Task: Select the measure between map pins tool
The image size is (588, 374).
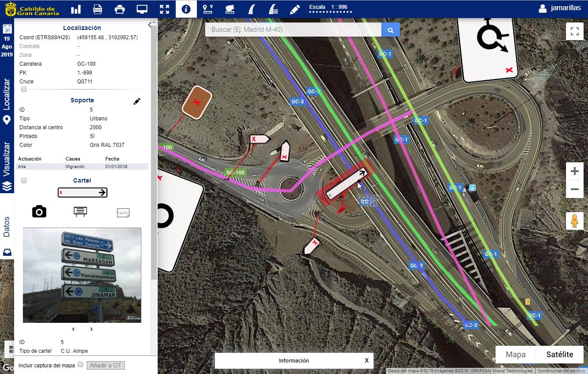Action: pos(208,9)
